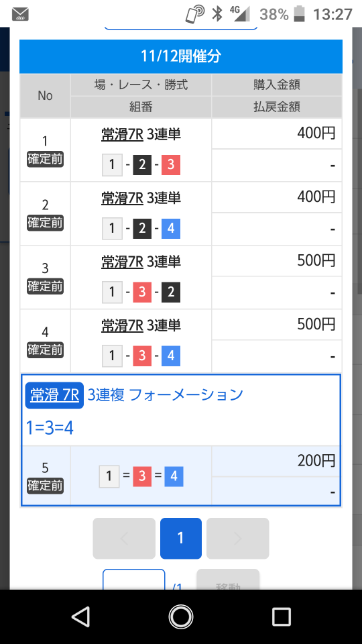Focus the page number input field

pos(134,579)
